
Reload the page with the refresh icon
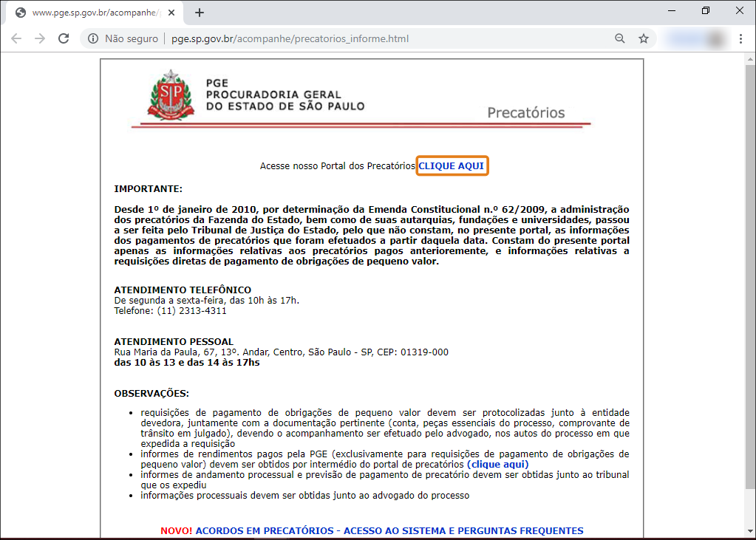point(64,38)
